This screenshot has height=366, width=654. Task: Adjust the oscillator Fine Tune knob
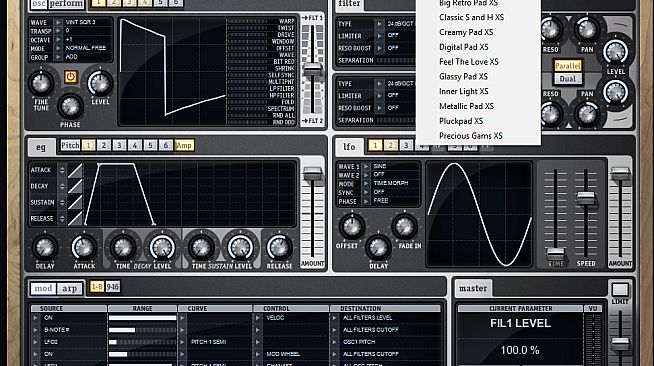point(41,83)
